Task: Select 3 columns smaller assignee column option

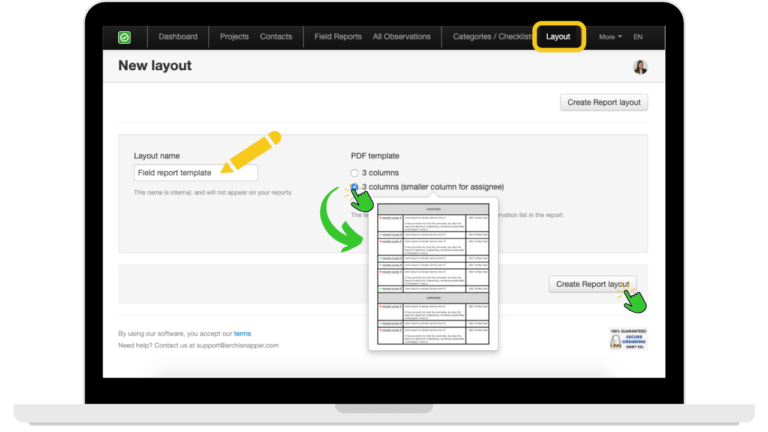Action: pos(354,187)
